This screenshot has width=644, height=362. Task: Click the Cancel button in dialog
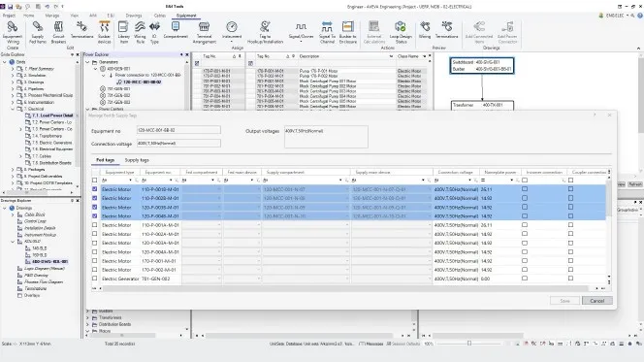tap(597, 301)
